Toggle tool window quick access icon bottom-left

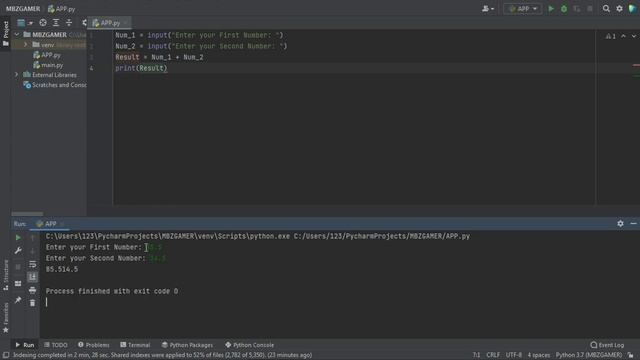click(6, 355)
